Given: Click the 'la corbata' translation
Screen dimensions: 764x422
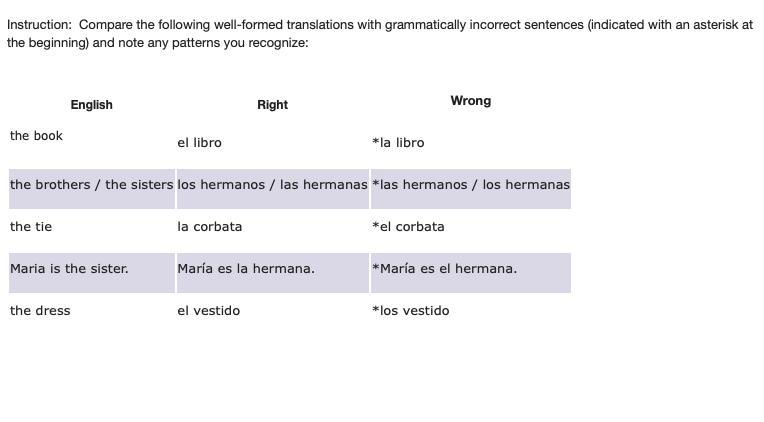Looking at the screenshot, I should 210,227.
